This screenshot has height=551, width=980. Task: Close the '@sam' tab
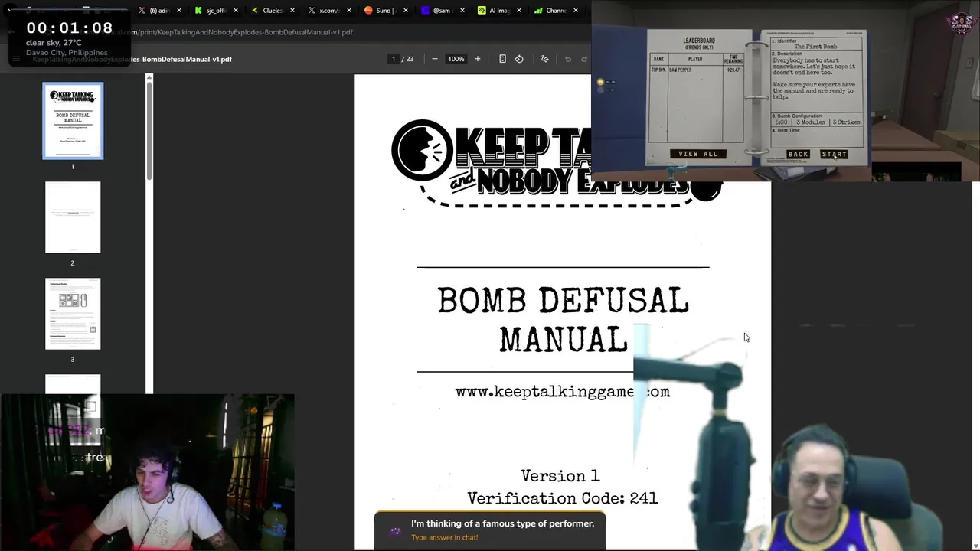tap(462, 11)
